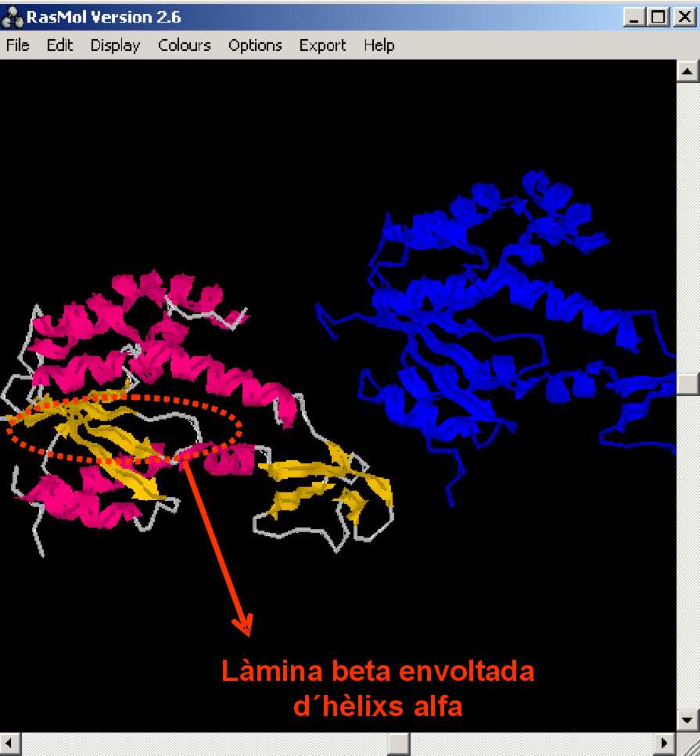This screenshot has height=756, width=700.
Task: Open the Help menu
Action: pyautogui.click(x=379, y=45)
